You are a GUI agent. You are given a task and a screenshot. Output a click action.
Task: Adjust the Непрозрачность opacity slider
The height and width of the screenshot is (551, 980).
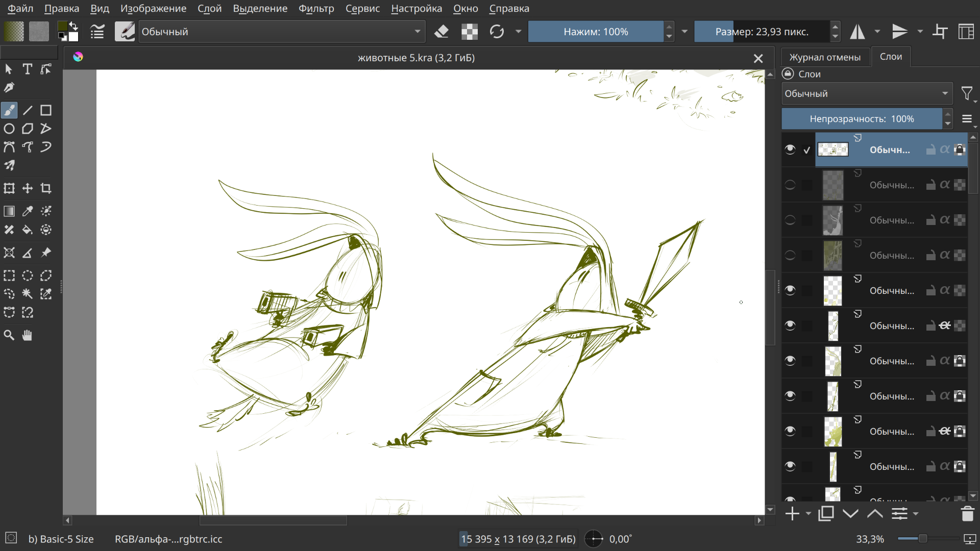862,119
